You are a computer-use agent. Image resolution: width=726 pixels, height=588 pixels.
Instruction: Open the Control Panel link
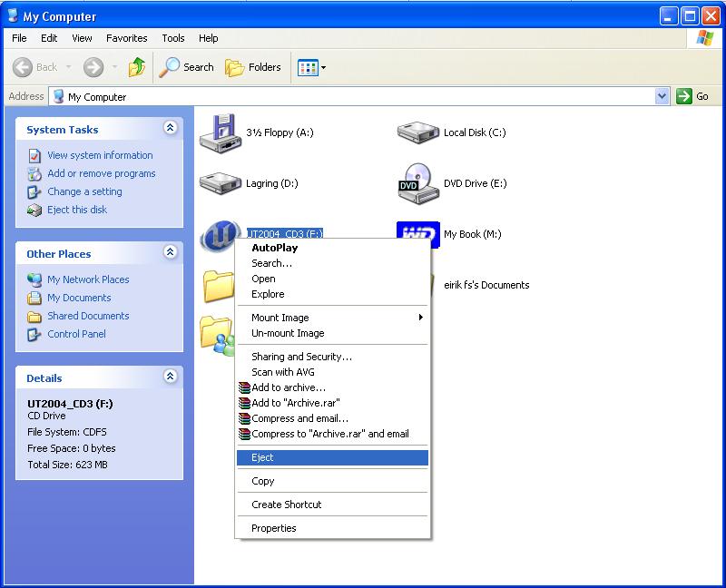point(76,334)
